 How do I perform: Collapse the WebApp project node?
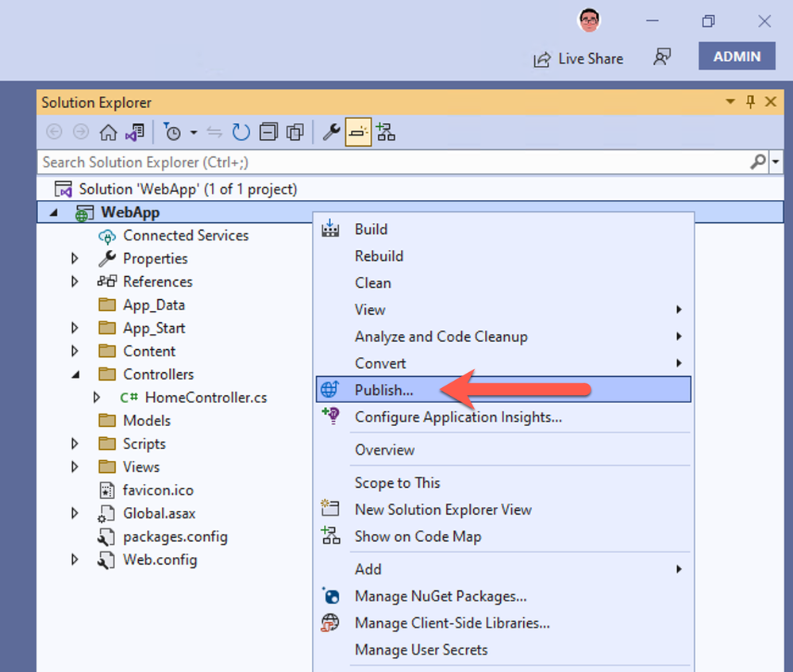click(54, 213)
